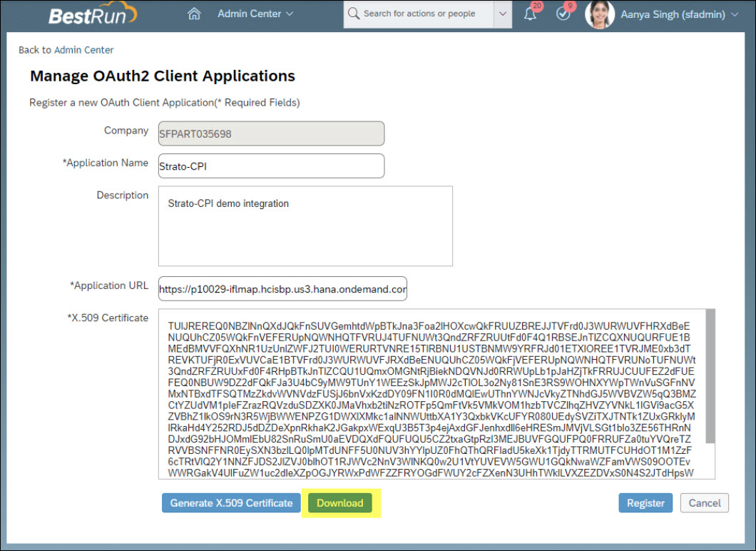The height and width of the screenshot is (551, 756).
Task: Click inside the X.509 Certificate text box
Action: pos(428,394)
